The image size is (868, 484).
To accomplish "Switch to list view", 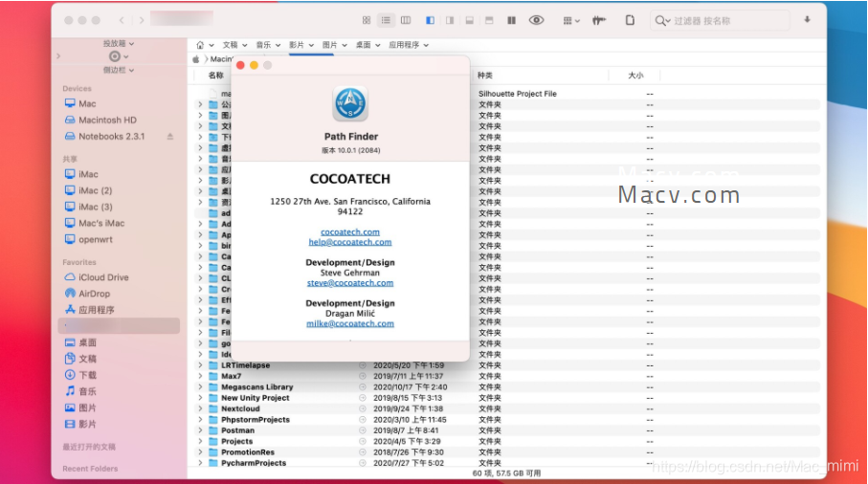I will [386, 20].
